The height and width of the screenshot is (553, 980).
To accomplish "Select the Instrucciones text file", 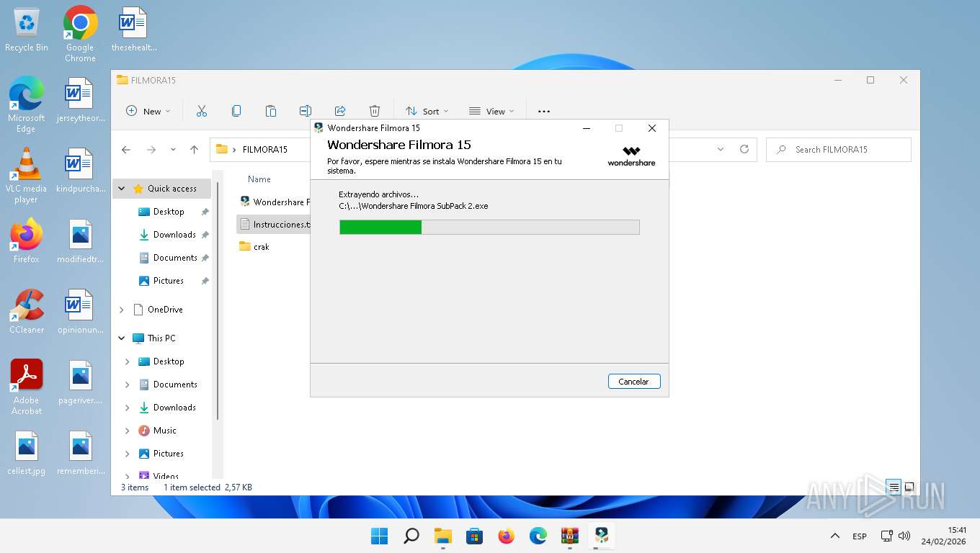I will pos(274,225).
